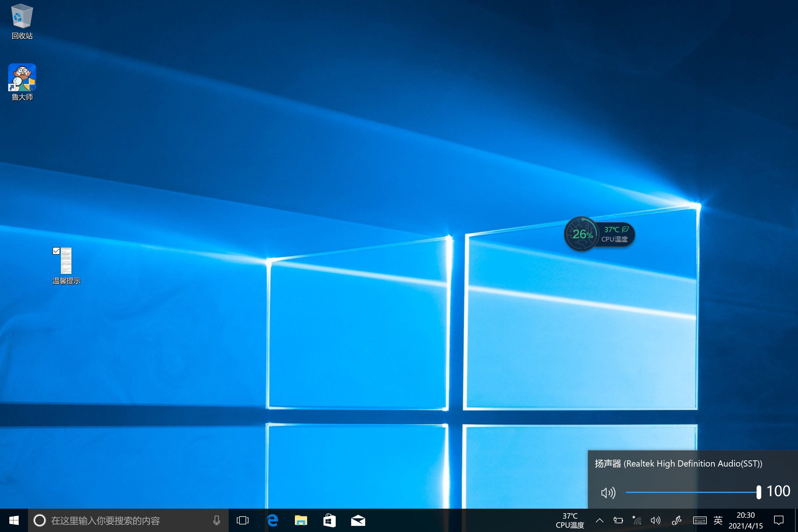Click the 100 volume value text

(778, 491)
